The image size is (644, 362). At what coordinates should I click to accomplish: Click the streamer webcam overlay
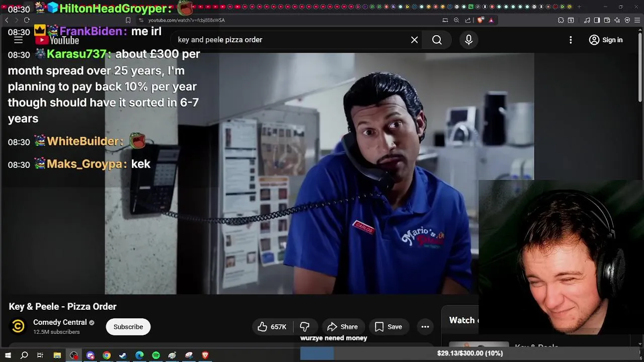(561, 257)
